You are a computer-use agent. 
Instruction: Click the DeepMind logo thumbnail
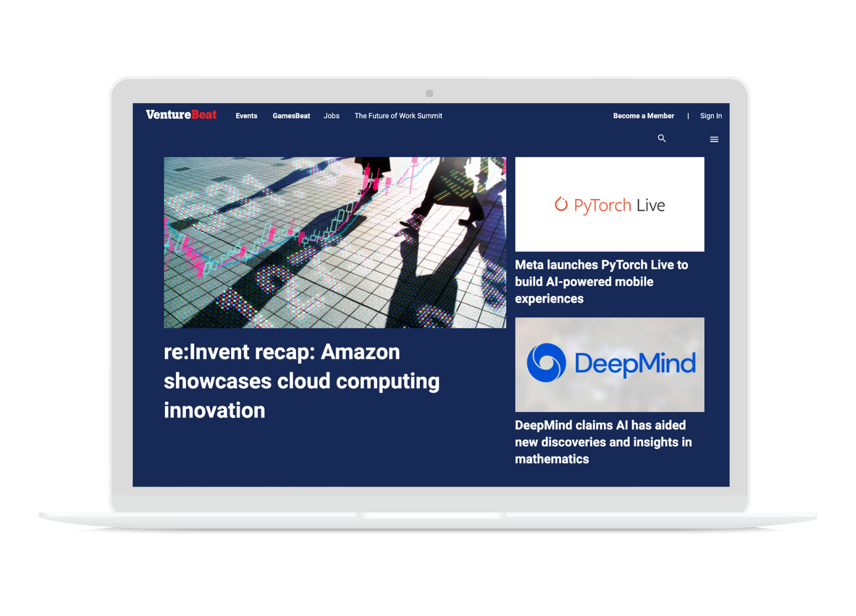pos(609,364)
